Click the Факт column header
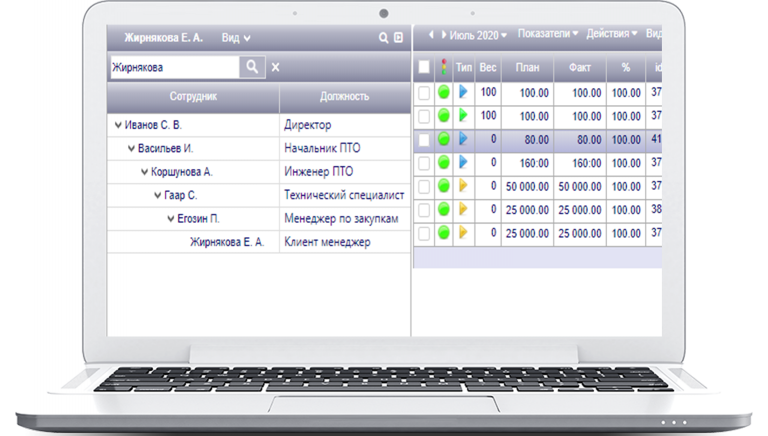The height and width of the screenshot is (436, 768). tap(580, 67)
